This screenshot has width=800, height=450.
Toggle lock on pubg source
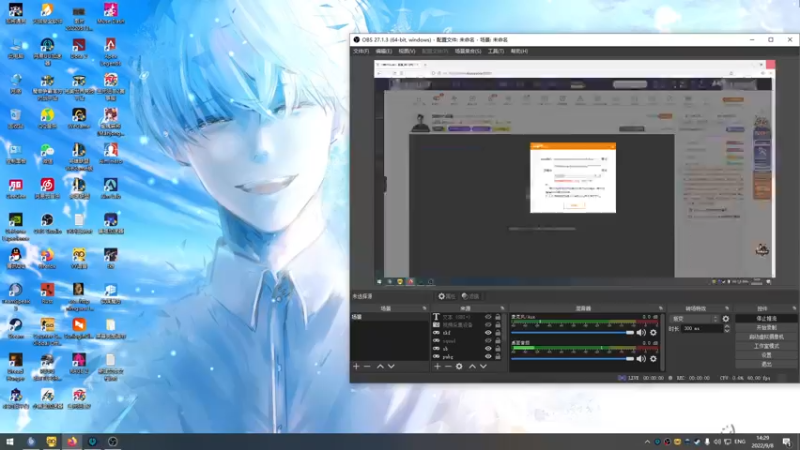498,357
